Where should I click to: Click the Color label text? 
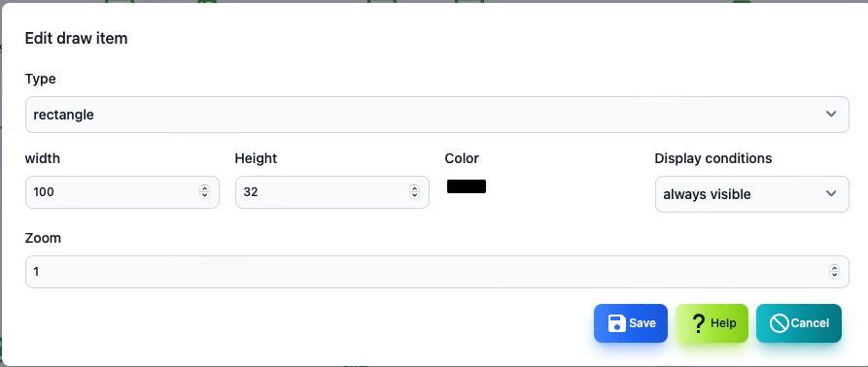point(462,158)
